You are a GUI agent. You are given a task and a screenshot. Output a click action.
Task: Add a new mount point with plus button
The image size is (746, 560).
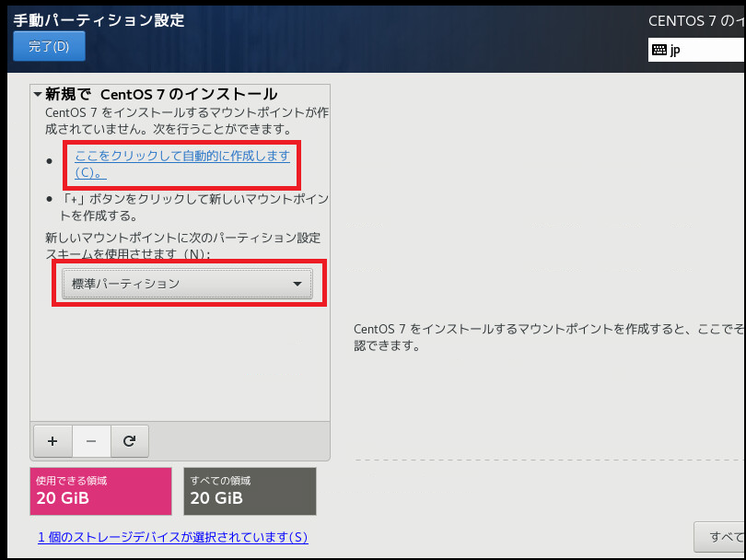[52, 441]
